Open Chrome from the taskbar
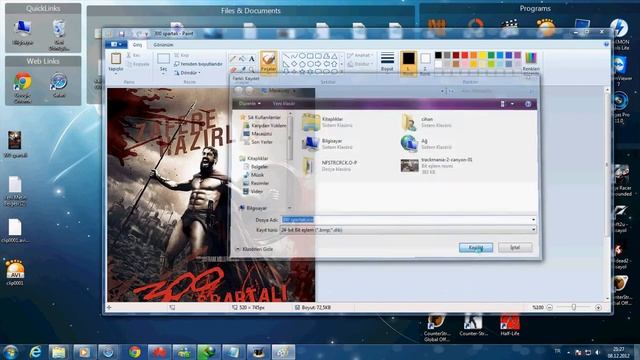The image size is (640, 360). [135, 352]
